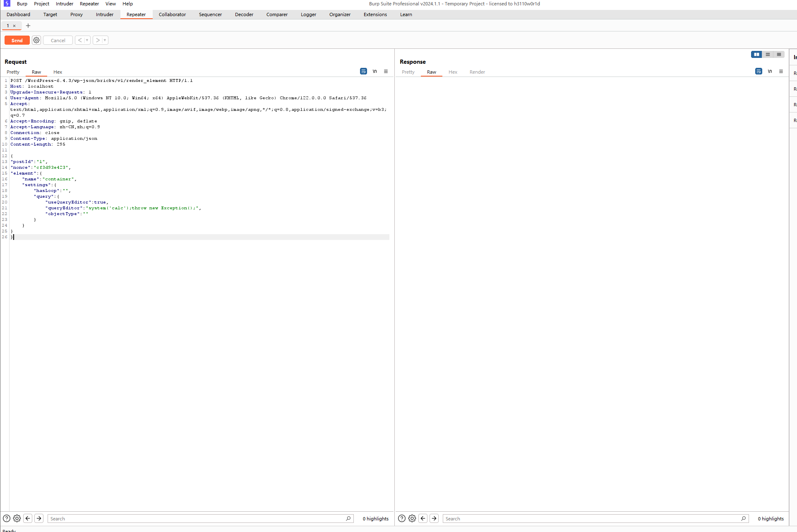Expand history forward dropdown arrow
This screenshot has height=532, width=797.
pos(105,40)
